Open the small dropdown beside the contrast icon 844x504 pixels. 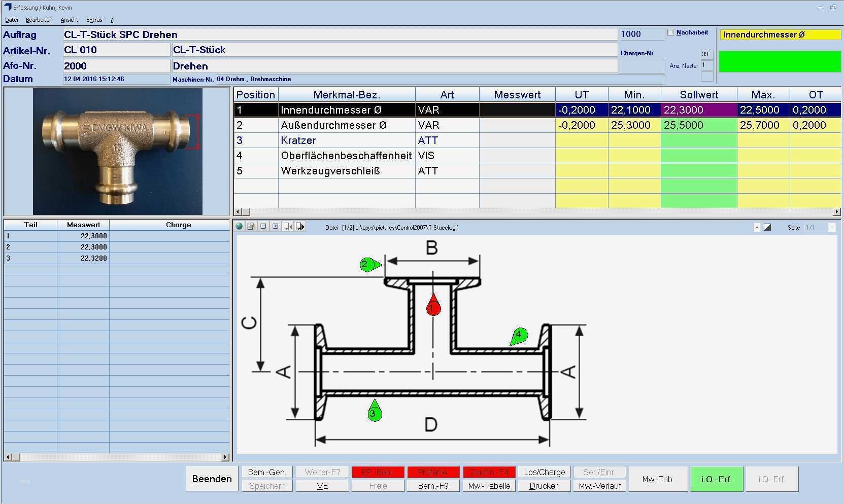click(757, 227)
